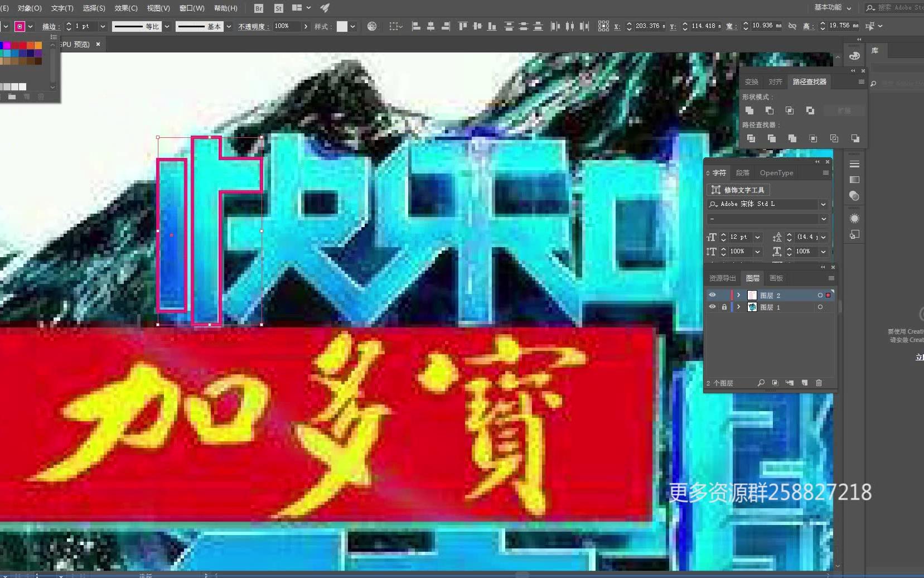Screen dimensions: 924x578
Task: Open 基本功能 workspace switcher
Action: [833, 8]
